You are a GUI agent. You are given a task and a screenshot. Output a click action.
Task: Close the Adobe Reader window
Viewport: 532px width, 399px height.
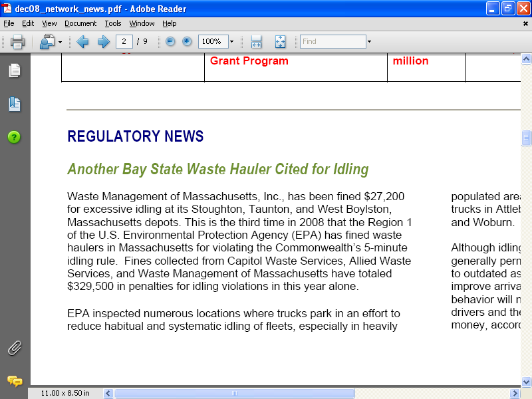pyautogui.click(x=523, y=9)
